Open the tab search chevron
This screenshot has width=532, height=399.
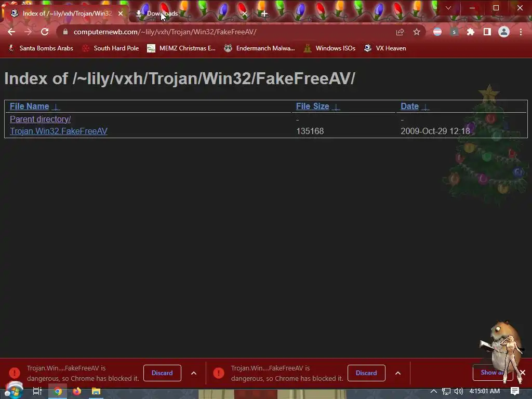(x=448, y=8)
